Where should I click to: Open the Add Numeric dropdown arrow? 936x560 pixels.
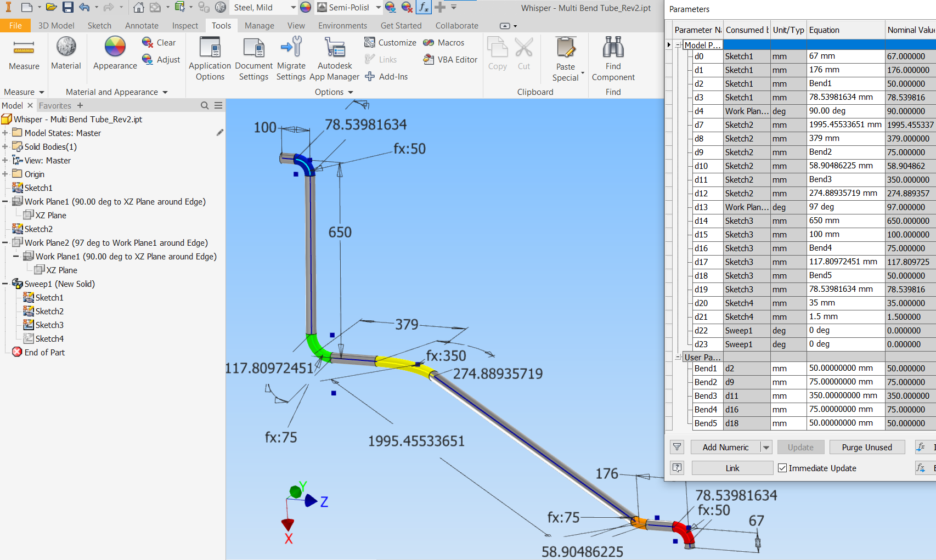(x=765, y=447)
